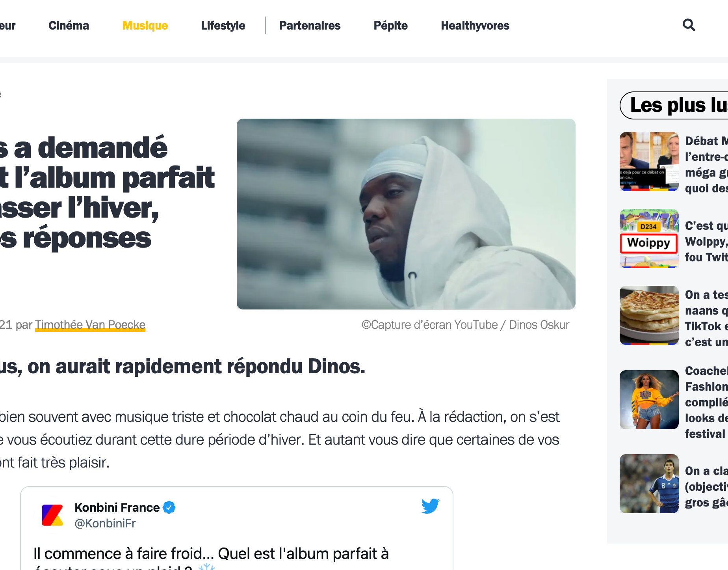Click the Twitter bird icon in tweet
This screenshot has height=570, width=728.
(430, 506)
